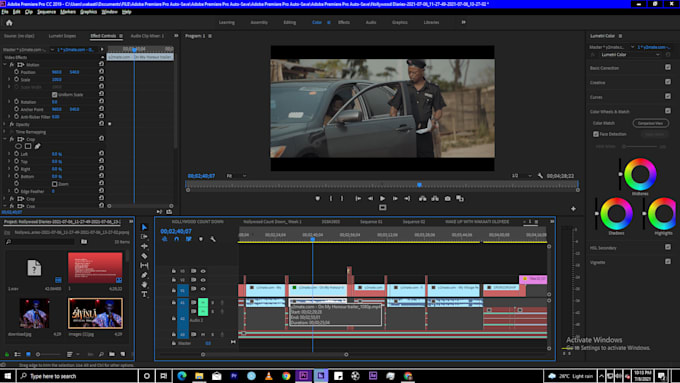This screenshot has width=680, height=383.
Task: Show more workspaces overflow arrows
Action: (463, 22)
